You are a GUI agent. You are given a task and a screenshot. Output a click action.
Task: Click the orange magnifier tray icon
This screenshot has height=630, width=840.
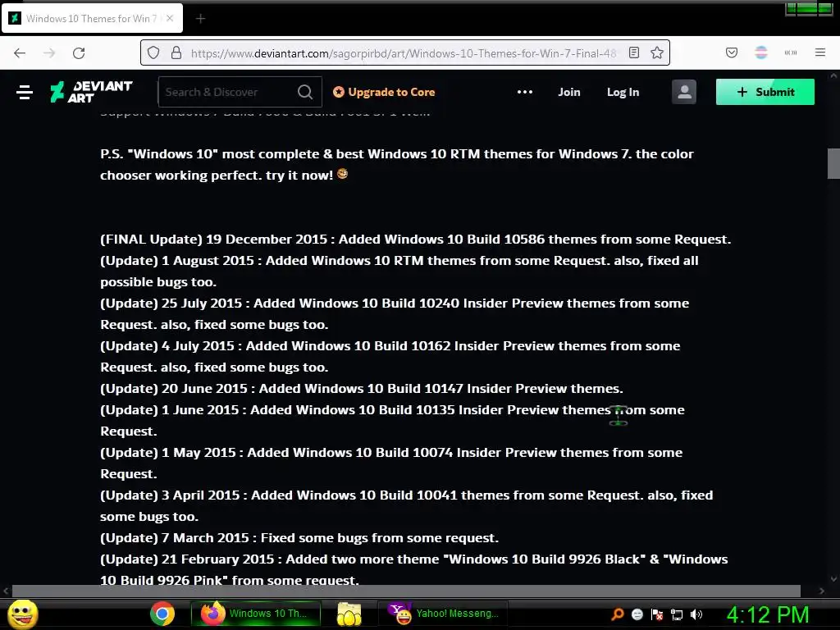[618, 614]
